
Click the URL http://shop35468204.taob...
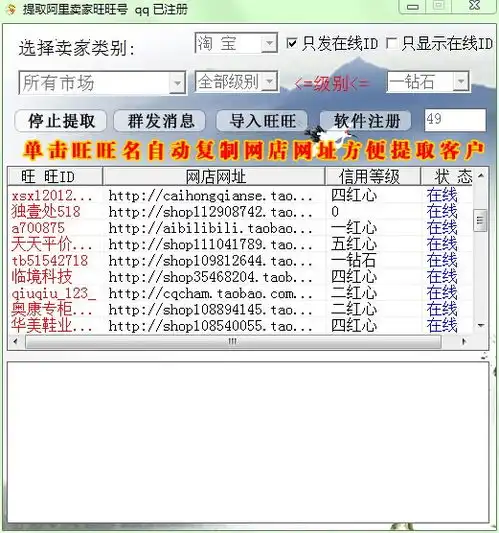pos(210,277)
